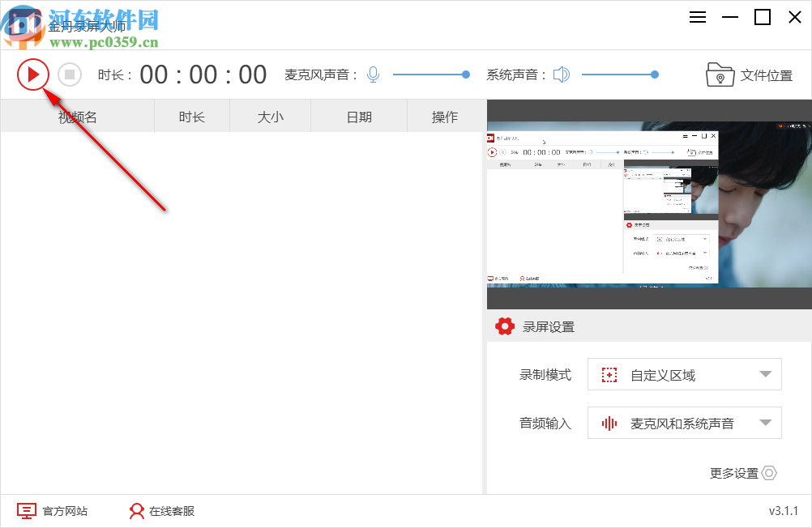Open recording folder via 文件位置 icon
This screenshot has height=528, width=812.
(x=721, y=74)
